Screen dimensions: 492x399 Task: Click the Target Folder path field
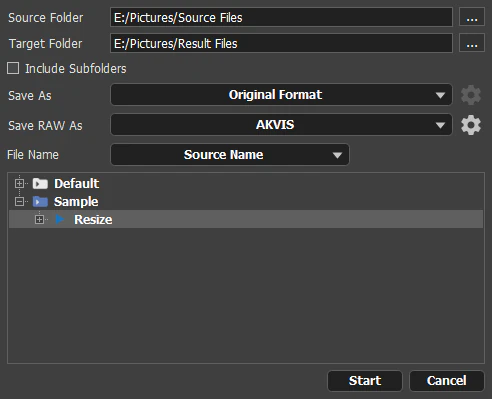point(281,43)
